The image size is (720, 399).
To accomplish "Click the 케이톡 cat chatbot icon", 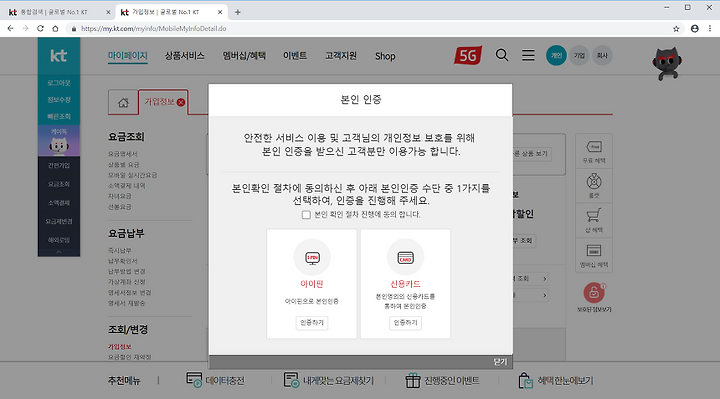I will pos(59,142).
